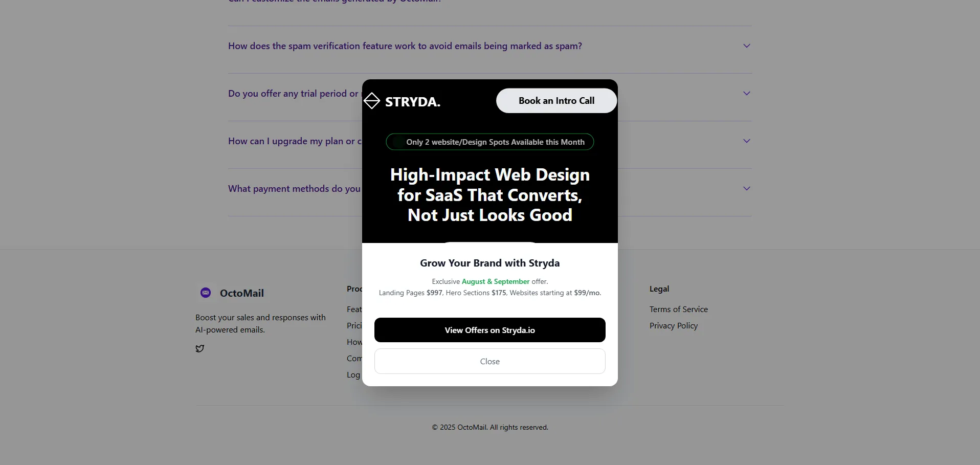Click the OctoMail brand name in footer
Viewport: 980px width, 465px height.
point(241,293)
